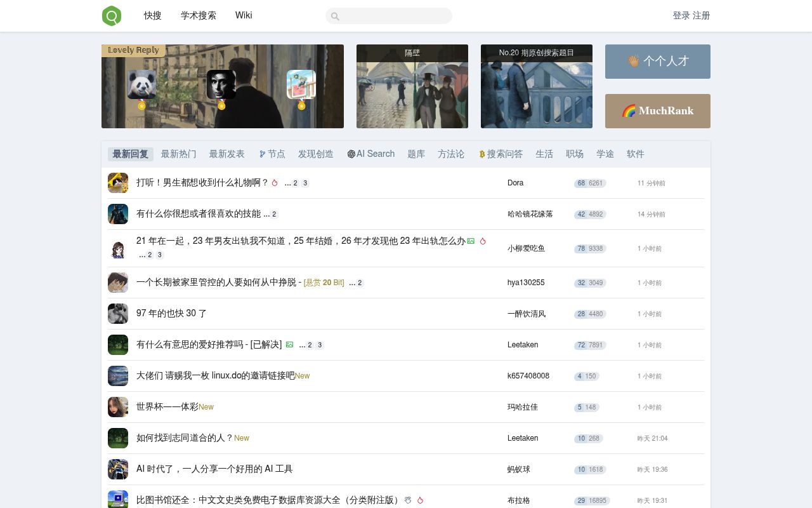
Task: Click the 个个人才 button
Action: point(658,62)
